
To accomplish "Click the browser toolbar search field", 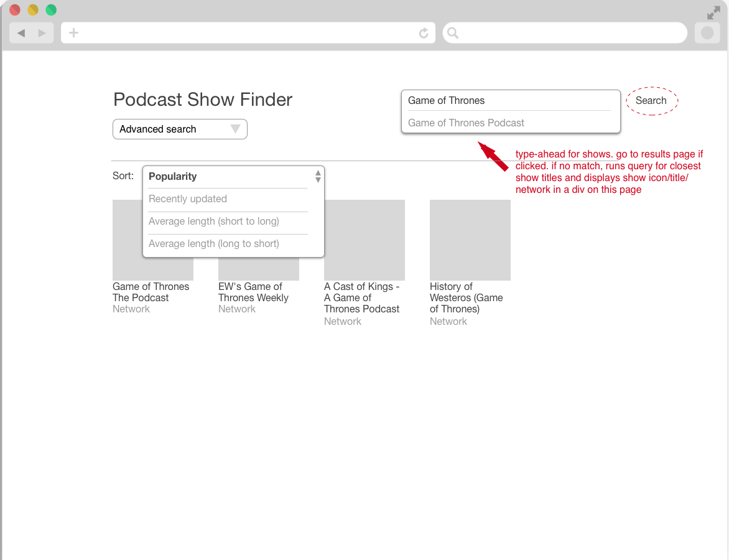I will point(565,33).
